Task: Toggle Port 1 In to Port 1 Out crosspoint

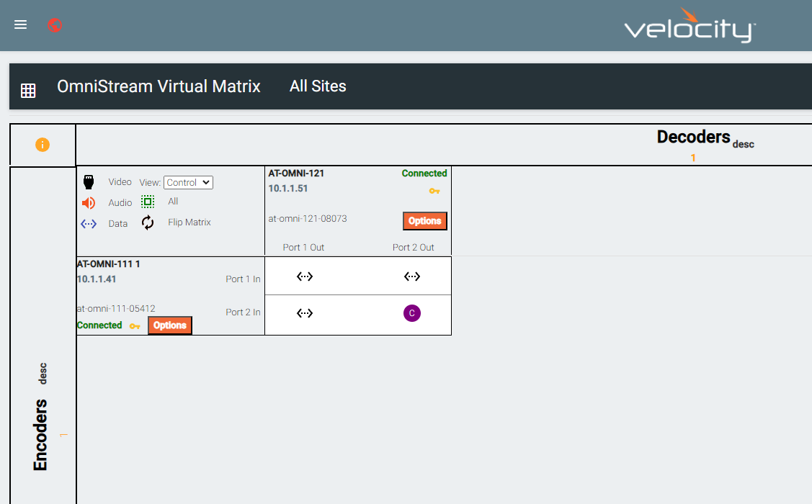Action: click(x=305, y=276)
